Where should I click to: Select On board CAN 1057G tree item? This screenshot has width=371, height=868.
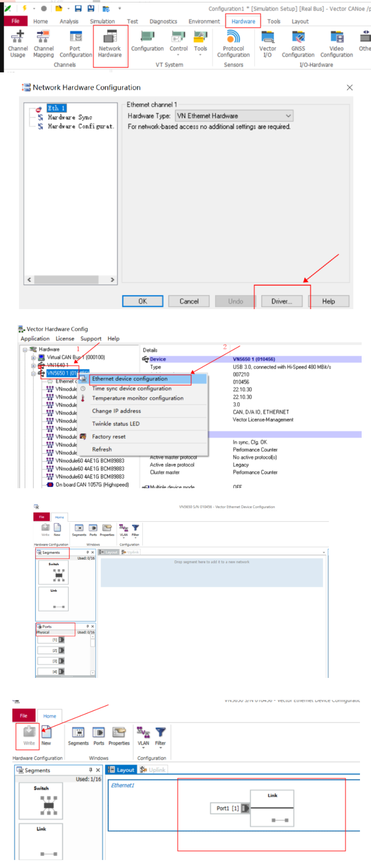pyautogui.click(x=92, y=485)
